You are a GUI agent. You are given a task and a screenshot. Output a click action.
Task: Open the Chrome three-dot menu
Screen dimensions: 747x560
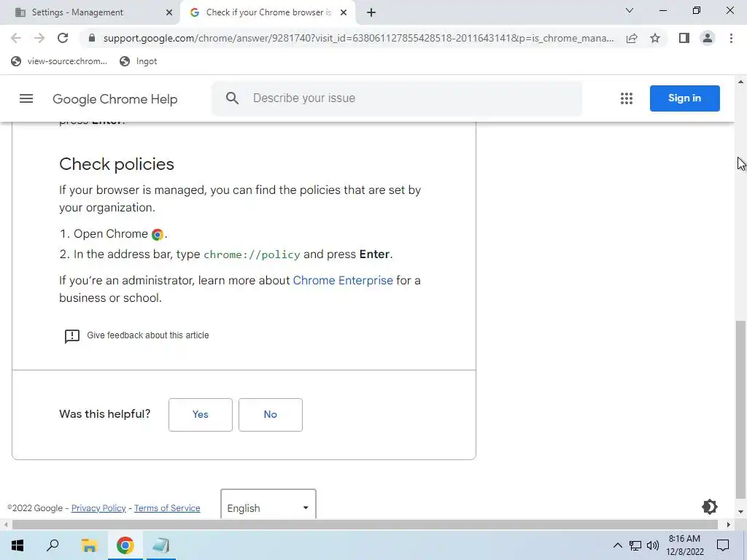coord(731,38)
